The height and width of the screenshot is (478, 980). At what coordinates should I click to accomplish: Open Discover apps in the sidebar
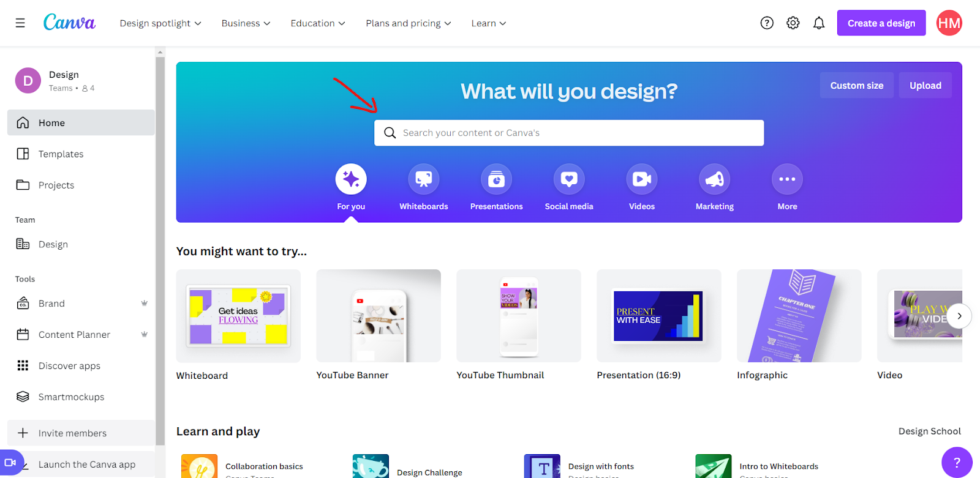(x=81, y=365)
